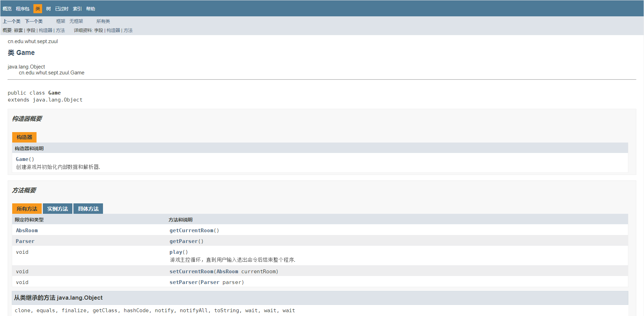Open Parser parameter type in setParser

210,282
